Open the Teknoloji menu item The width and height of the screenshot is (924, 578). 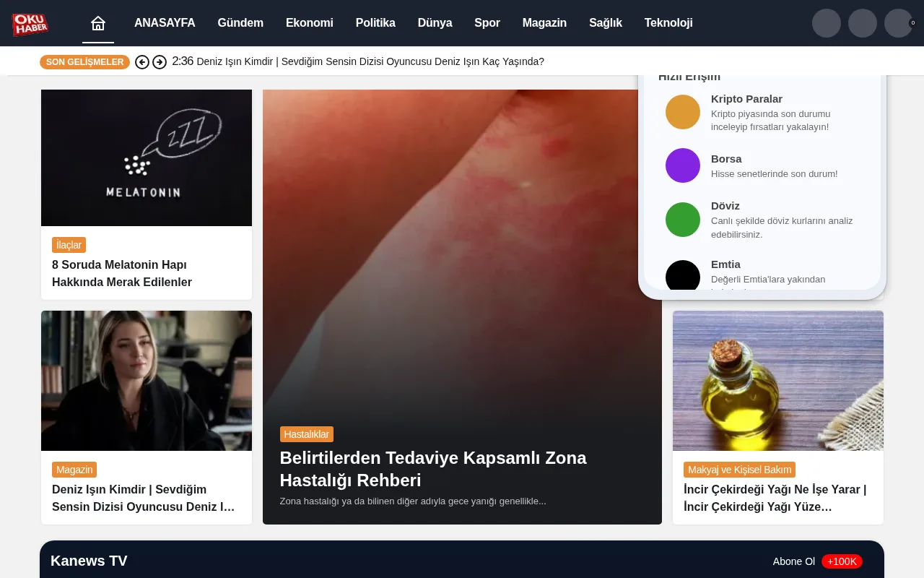[668, 22]
